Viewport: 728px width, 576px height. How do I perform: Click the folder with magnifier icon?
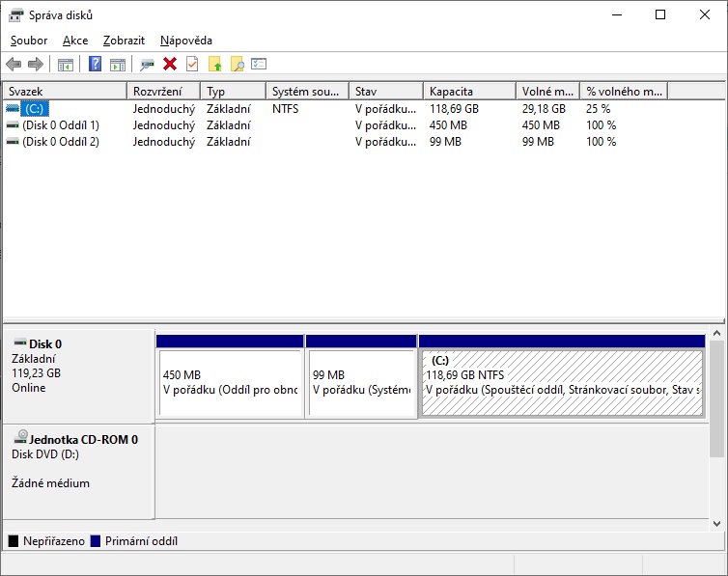tap(238, 64)
